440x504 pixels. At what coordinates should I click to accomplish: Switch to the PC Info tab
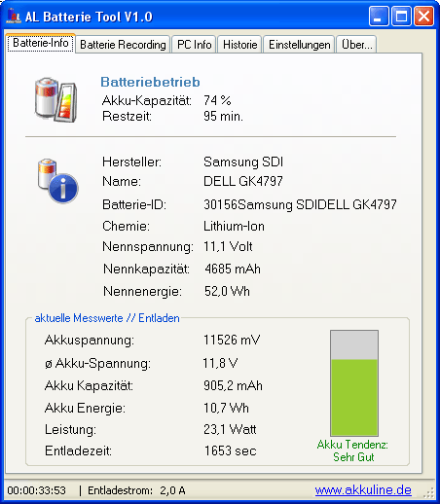[194, 45]
